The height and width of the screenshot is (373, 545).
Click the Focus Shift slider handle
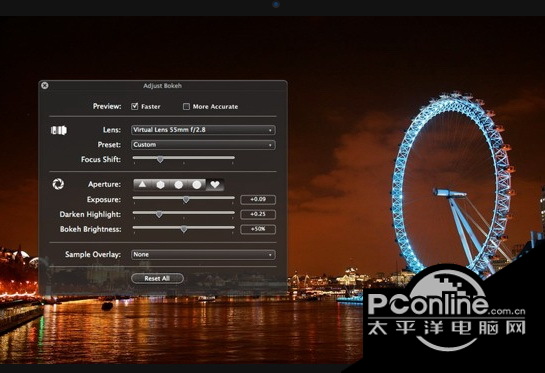point(160,159)
